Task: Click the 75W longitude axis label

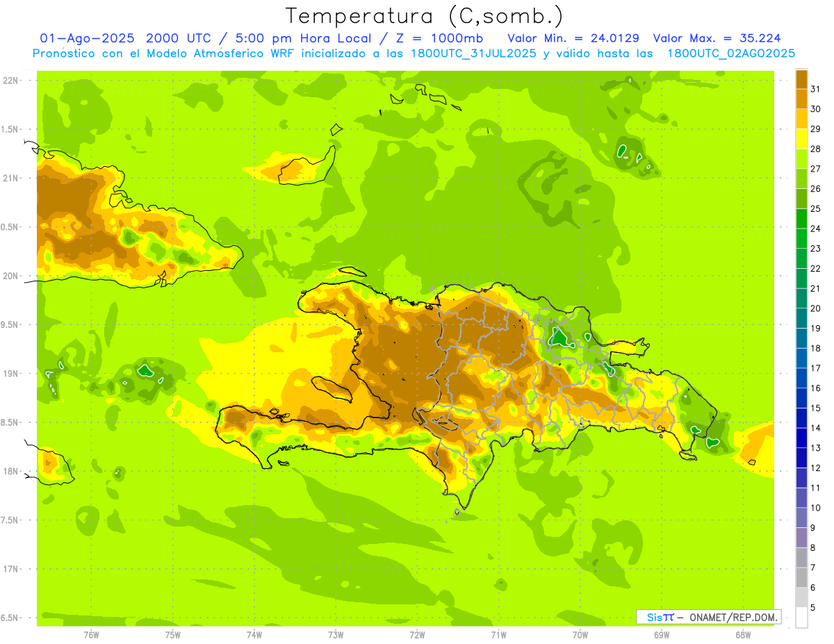Action: click(173, 635)
